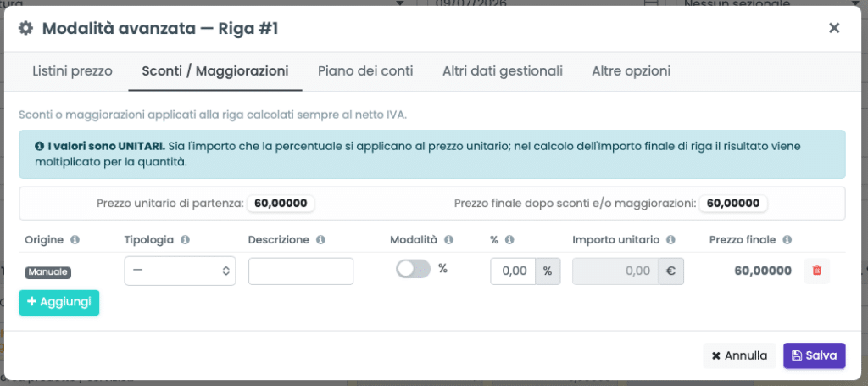Switch to the Piano dei conti tab
The image size is (868, 386).
(365, 71)
